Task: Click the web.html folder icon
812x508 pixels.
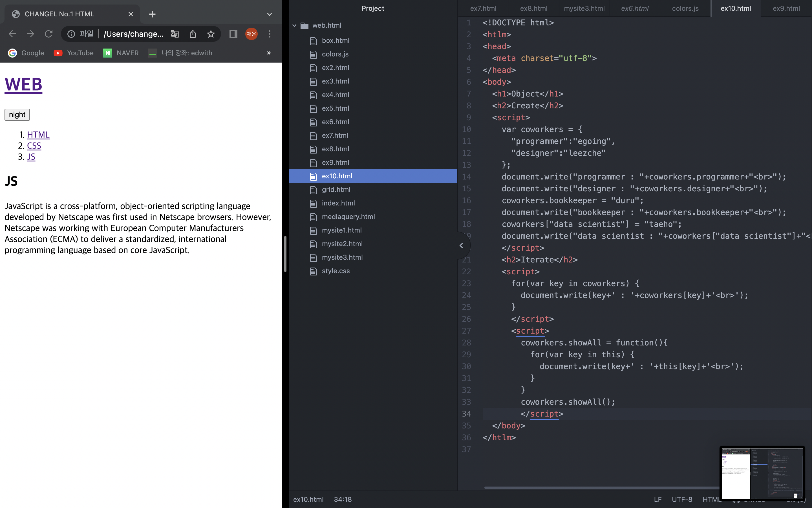Action: (x=304, y=25)
